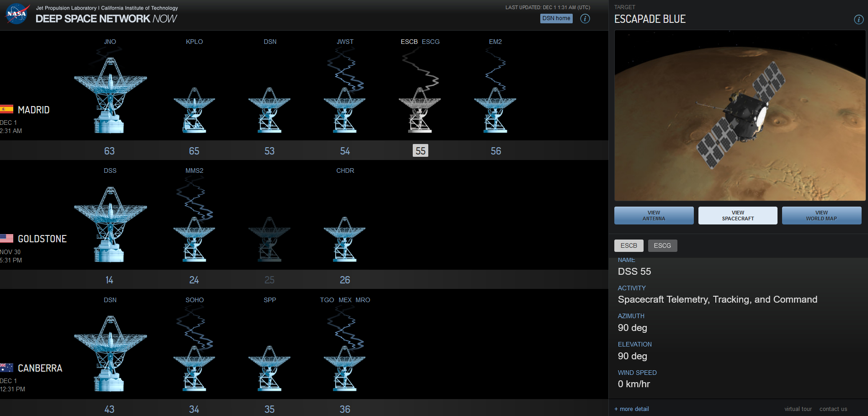Select Canberra antenna dish 43
The width and height of the screenshot is (868, 416).
pyautogui.click(x=110, y=354)
